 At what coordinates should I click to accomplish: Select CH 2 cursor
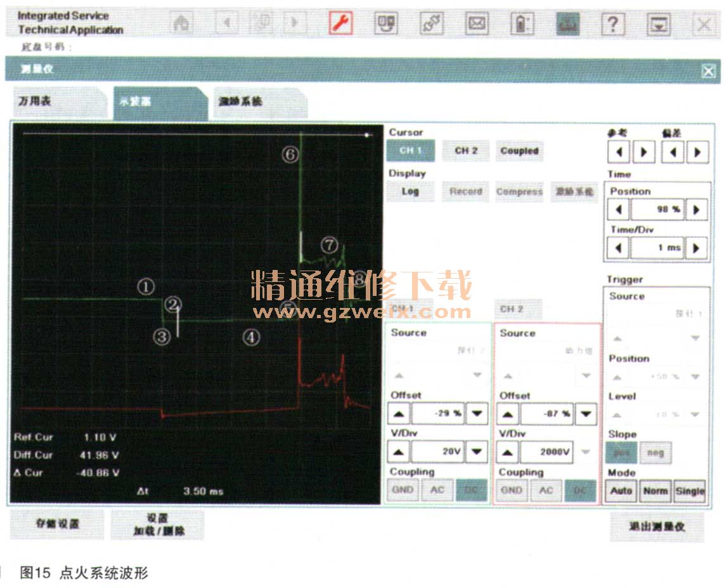[x=466, y=151]
